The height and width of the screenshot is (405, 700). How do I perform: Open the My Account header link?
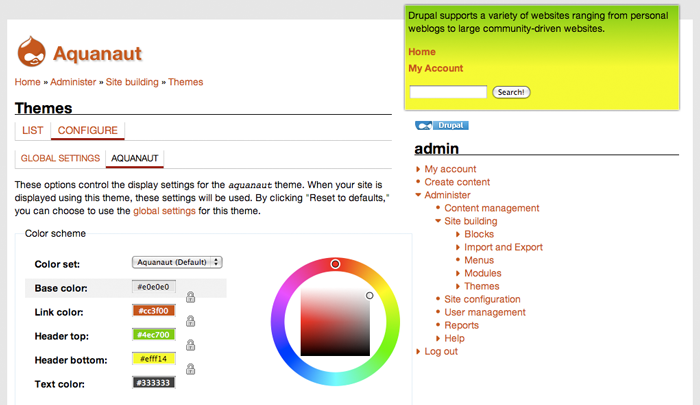(x=436, y=68)
